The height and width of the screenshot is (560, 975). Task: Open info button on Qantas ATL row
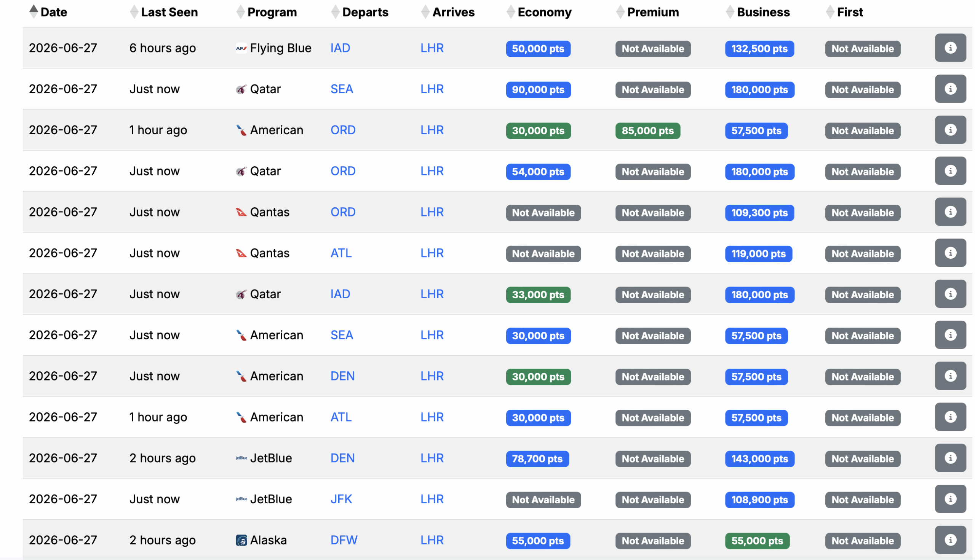point(949,253)
